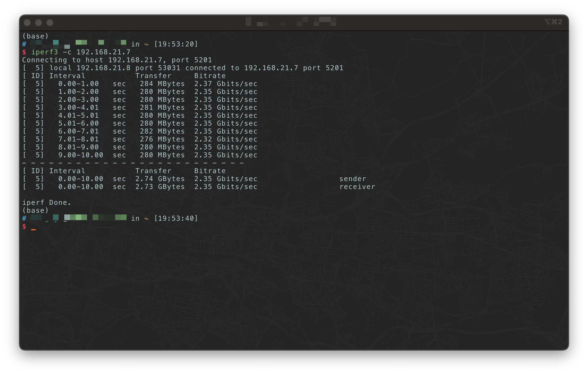
Task: Click the zoom window button
Action: click(x=50, y=23)
